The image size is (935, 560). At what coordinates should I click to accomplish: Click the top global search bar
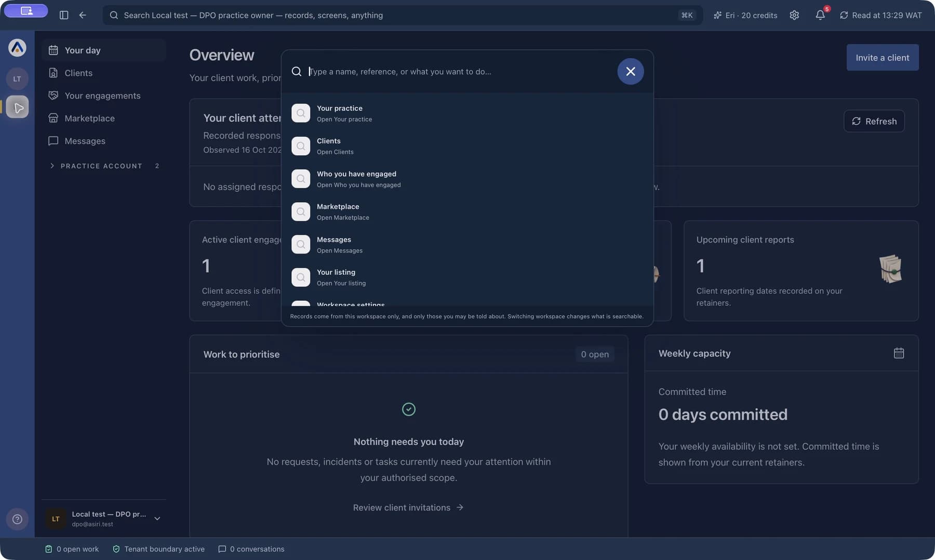click(403, 15)
